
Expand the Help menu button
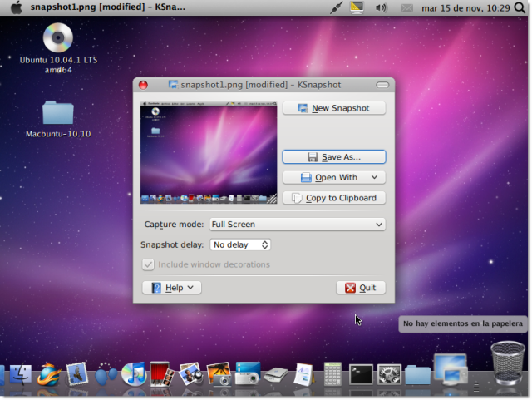click(x=172, y=288)
